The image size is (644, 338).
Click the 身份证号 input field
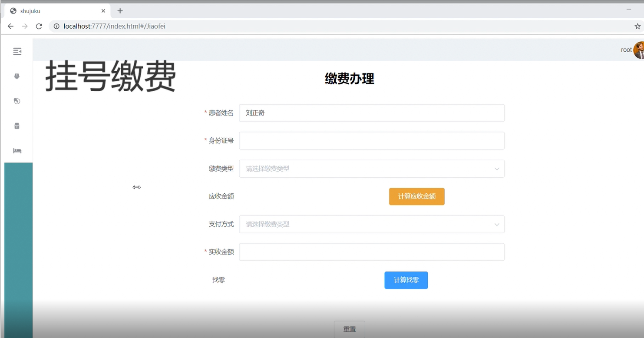pos(372,141)
